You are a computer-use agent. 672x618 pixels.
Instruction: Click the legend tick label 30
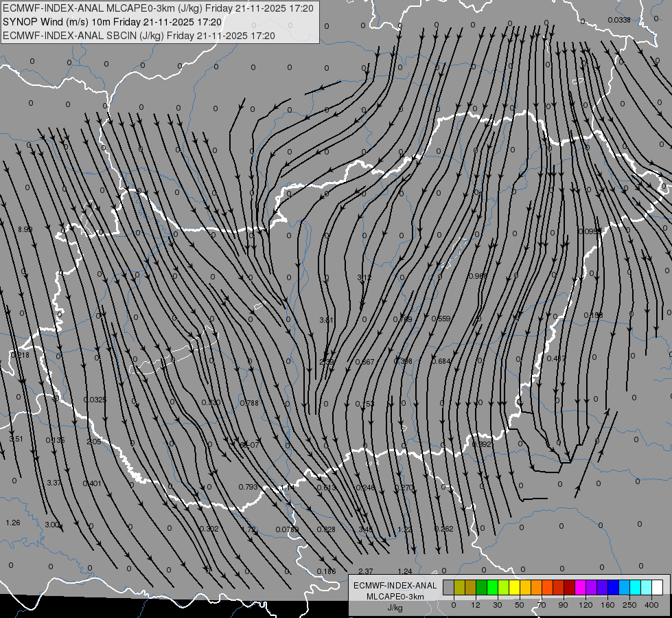498,605
